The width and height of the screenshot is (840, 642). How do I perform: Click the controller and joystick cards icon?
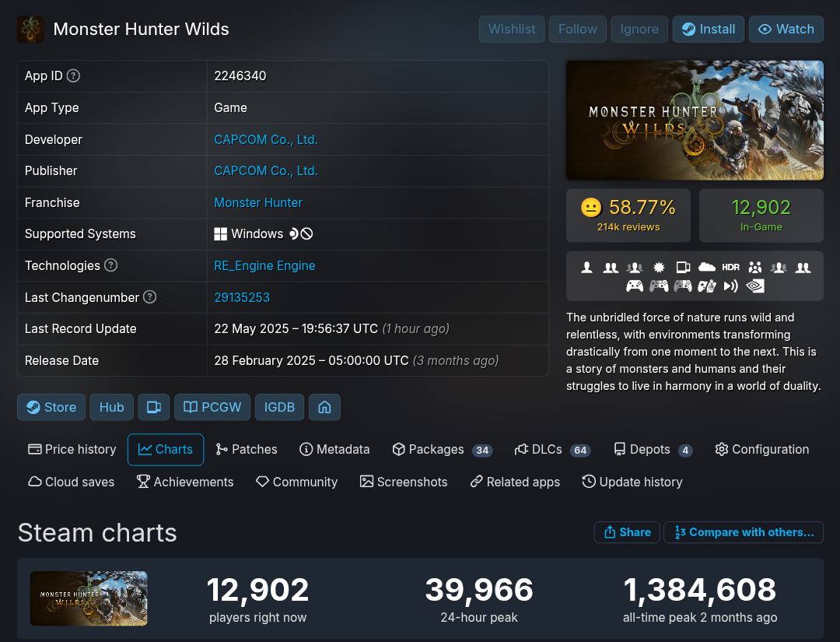706,286
